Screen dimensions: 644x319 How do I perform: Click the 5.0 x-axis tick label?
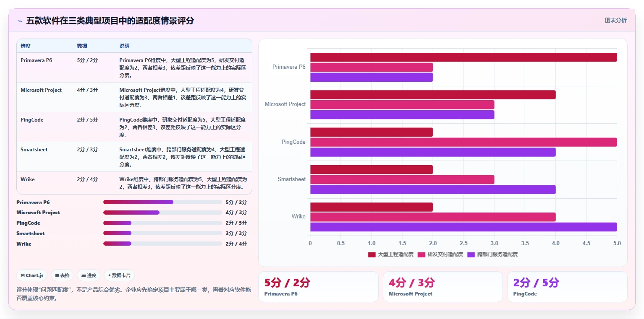pyautogui.click(x=617, y=244)
